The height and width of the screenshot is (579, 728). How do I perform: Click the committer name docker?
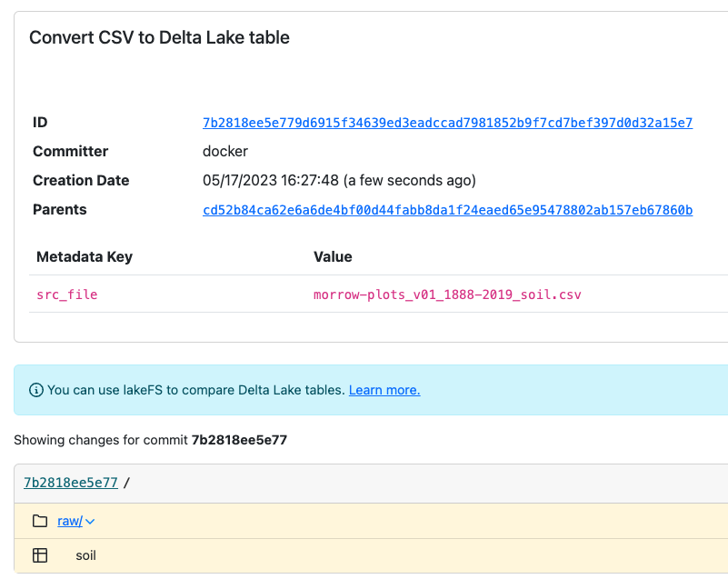pyautogui.click(x=225, y=152)
